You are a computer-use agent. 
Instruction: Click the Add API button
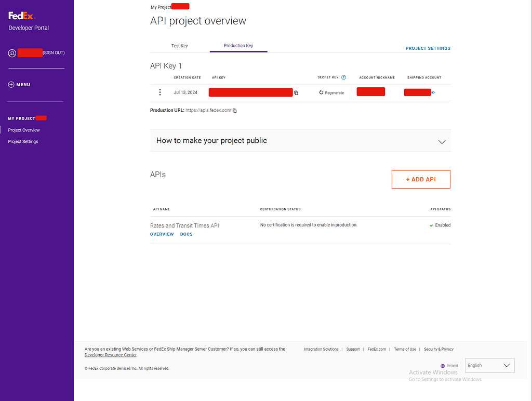(x=421, y=179)
